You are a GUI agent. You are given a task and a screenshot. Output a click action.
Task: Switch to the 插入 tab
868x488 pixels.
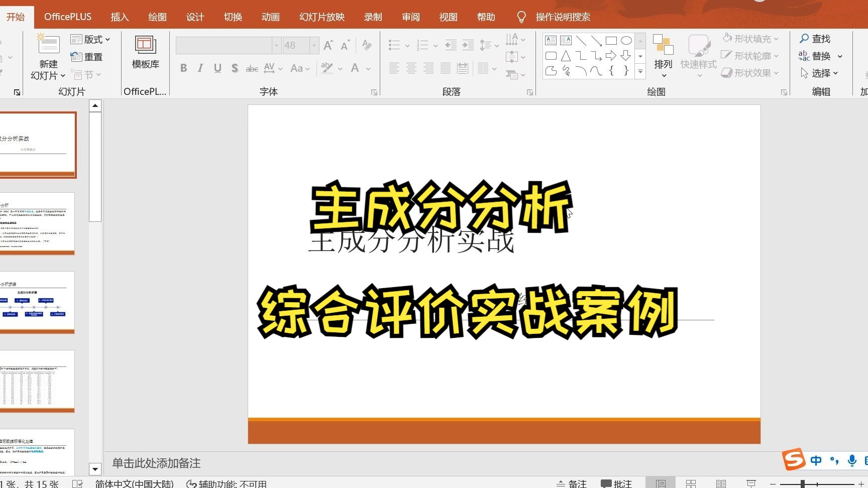pos(120,17)
